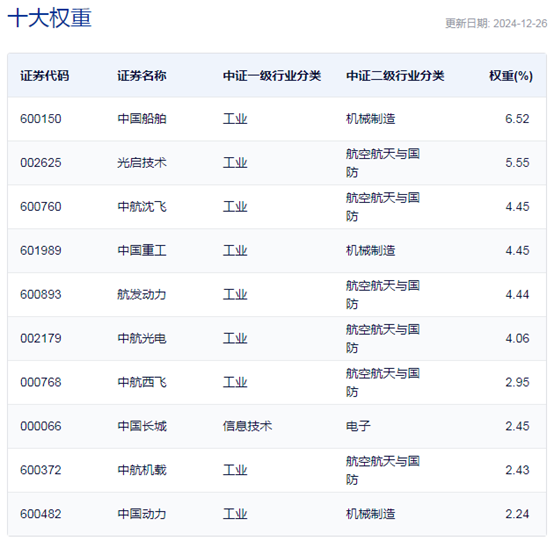Screen dimensions: 554x548
Task: Click 机械制造 in the 中国船舶 row
Action: pyautogui.click(x=370, y=119)
